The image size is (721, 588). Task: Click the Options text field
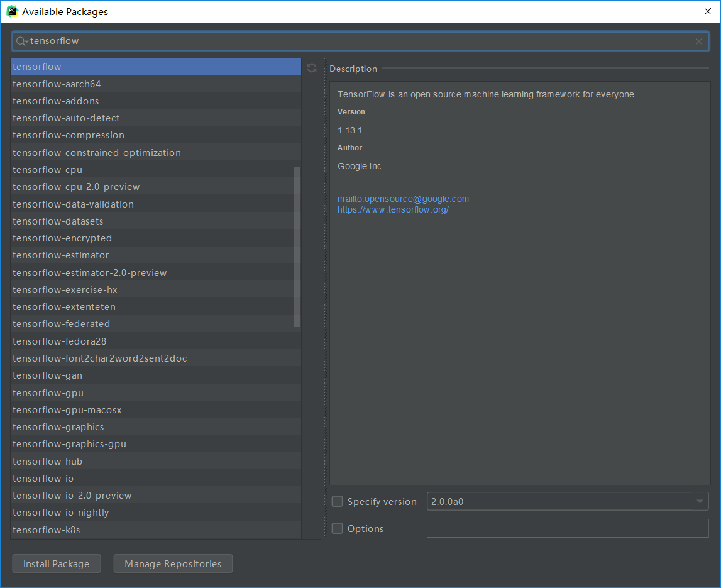pyautogui.click(x=568, y=528)
